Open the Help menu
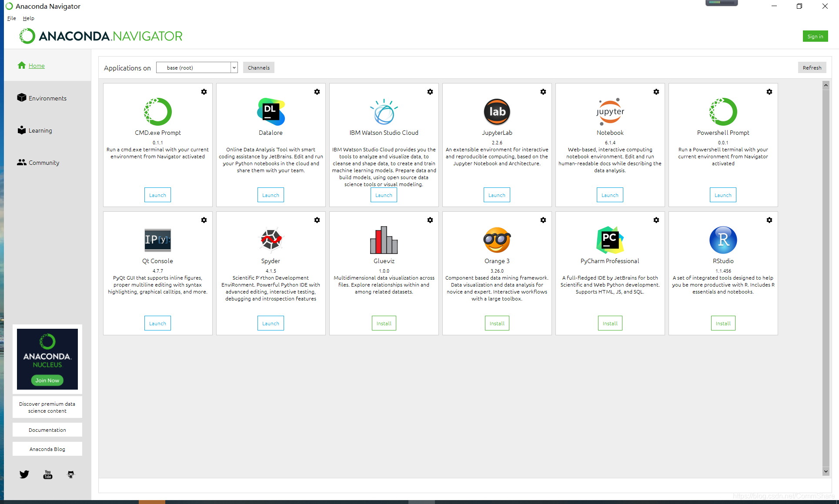The height and width of the screenshot is (504, 839). tap(29, 18)
